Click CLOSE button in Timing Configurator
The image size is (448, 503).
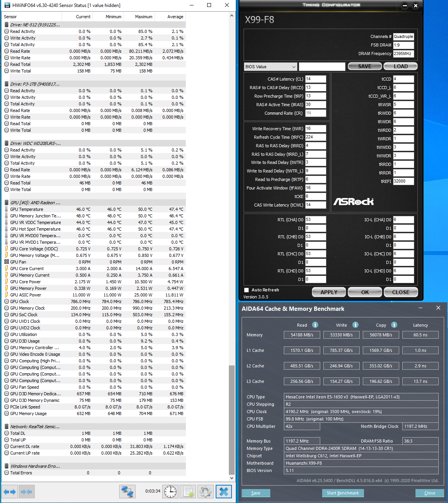click(401, 292)
